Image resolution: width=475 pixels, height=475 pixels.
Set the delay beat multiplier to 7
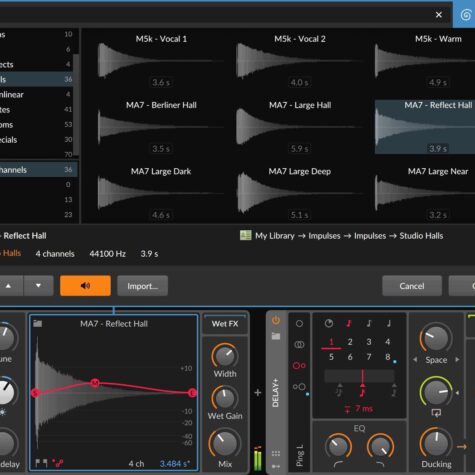(x=369, y=357)
